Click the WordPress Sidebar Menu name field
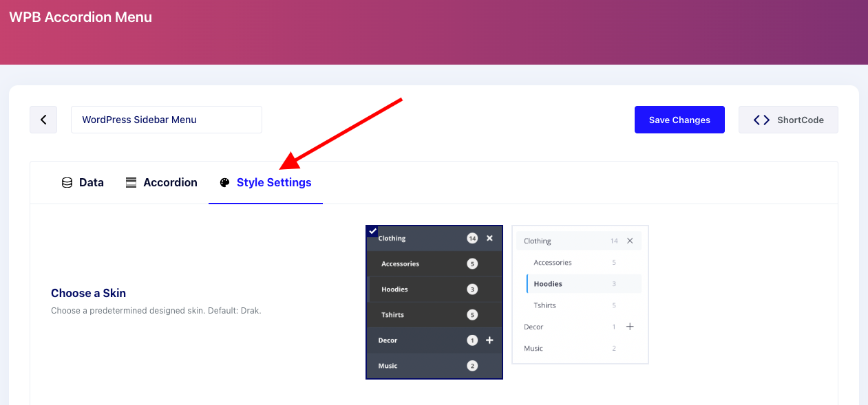The width and height of the screenshot is (868, 405). pos(167,120)
